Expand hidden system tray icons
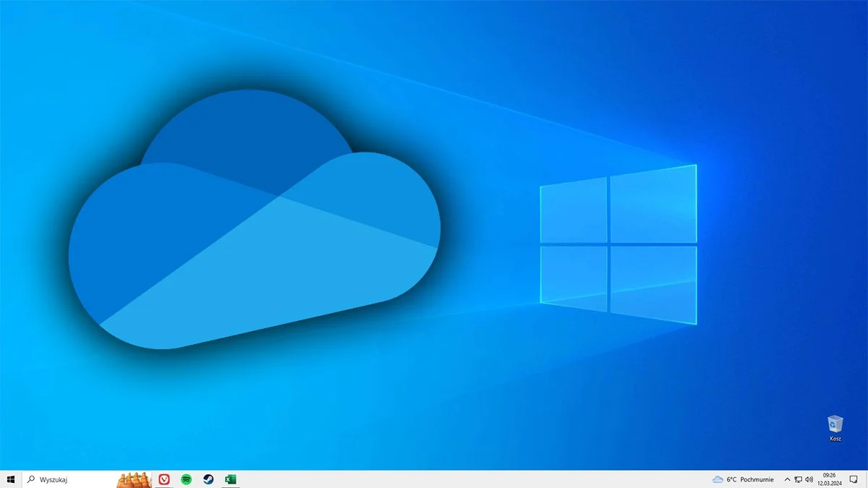868x488 pixels. click(787, 479)
